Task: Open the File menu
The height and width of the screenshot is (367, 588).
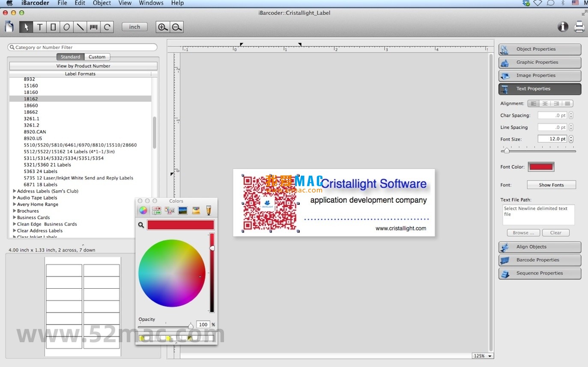Action: tap(62, 3)
